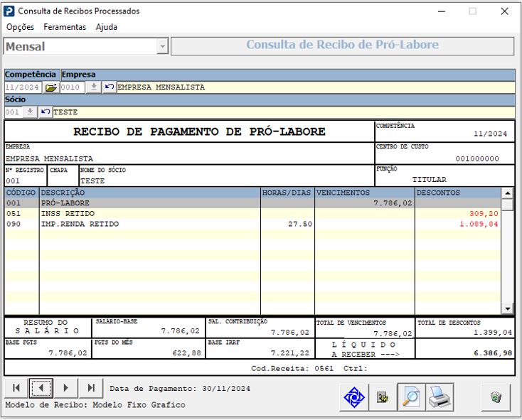Click the centro de custo 001000000

coord(477,159)
